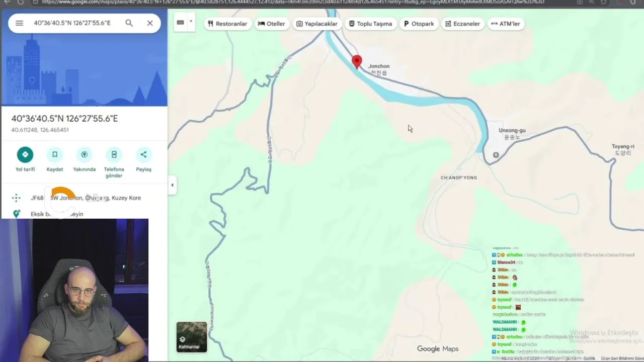Select the Toplu Taşıma chip
644x362 pixels.
click(370, 24)
